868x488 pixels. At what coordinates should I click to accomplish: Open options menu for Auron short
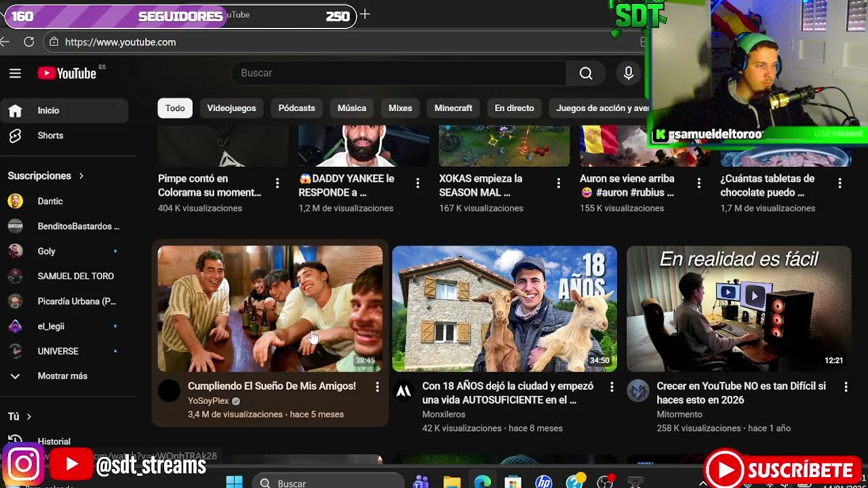[699, 183]
